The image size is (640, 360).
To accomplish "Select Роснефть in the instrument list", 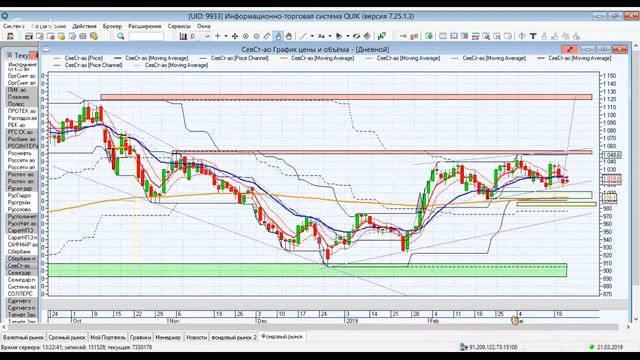I will click(19, 153).
